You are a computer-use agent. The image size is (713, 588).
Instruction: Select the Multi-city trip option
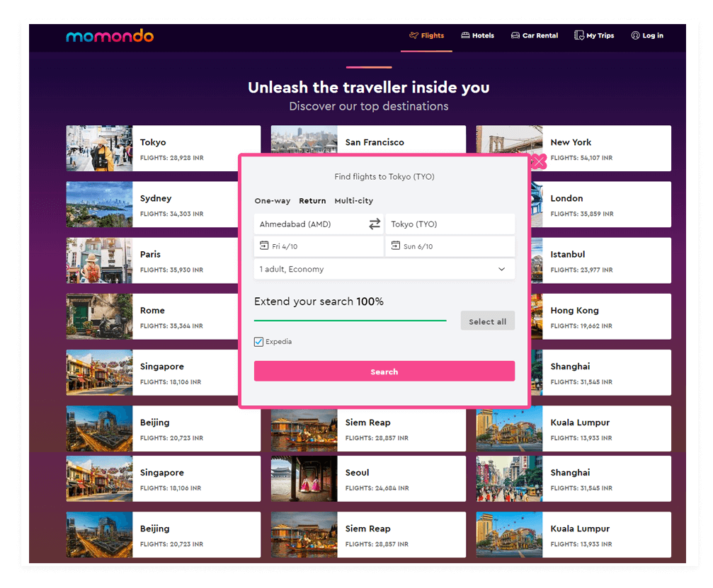coord(354,201)
